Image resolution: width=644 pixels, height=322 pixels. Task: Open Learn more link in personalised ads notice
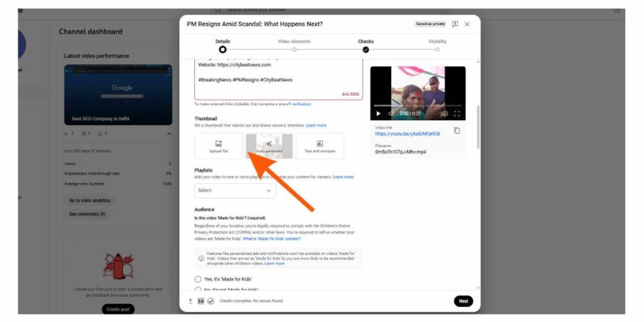tap(274, 264)
